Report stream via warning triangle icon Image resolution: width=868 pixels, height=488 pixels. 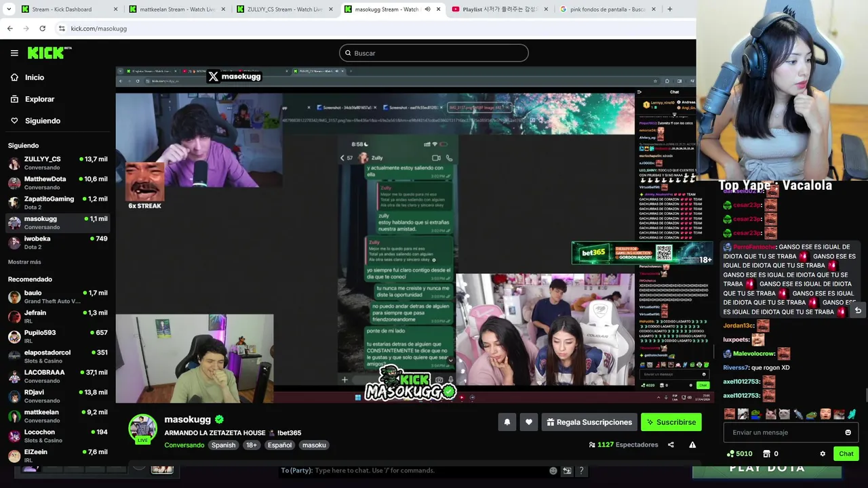point(692,445)
